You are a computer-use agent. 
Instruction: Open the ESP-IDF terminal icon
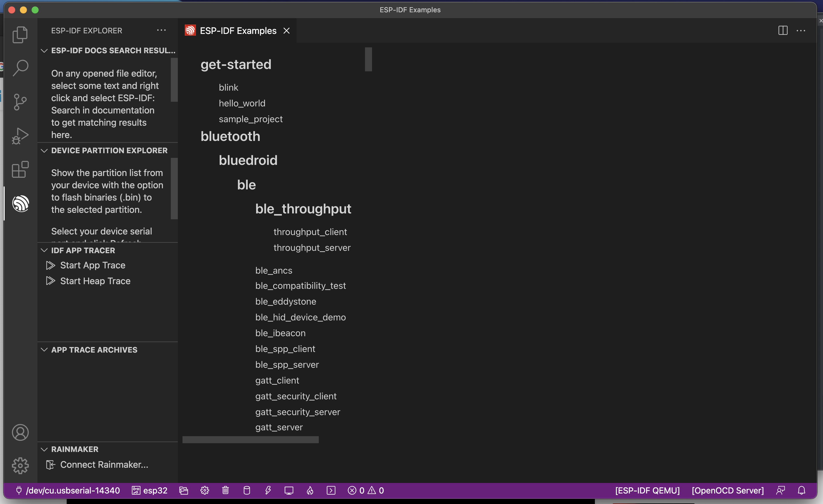click(x=331, y=490)
